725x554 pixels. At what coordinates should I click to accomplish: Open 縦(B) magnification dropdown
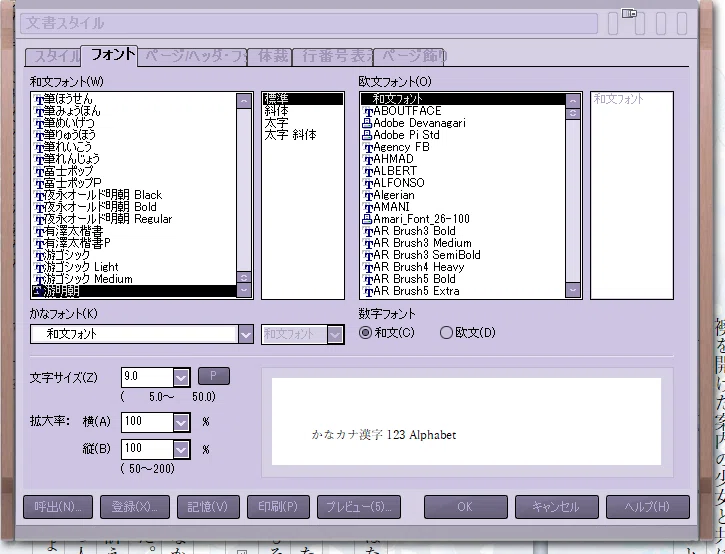pyautogui.click(x=181, y=449)
